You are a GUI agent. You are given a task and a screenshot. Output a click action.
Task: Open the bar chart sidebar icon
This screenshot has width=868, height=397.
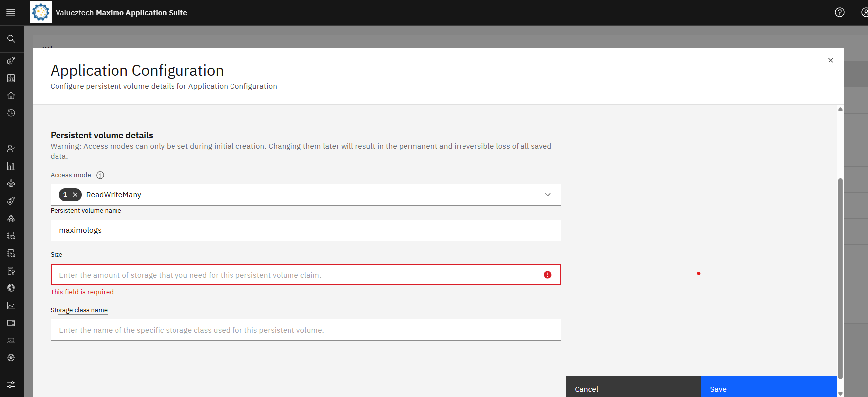(x=11, y=166)
